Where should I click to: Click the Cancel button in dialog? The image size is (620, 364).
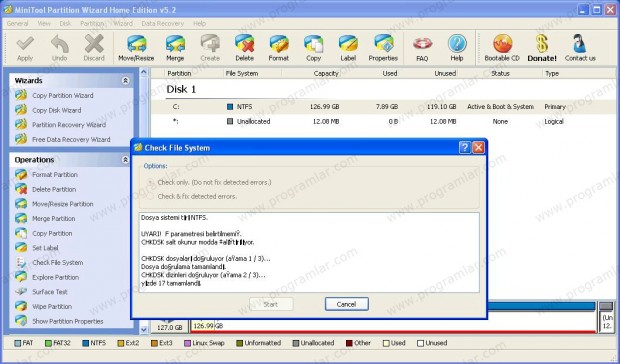(x=347, y=304)
